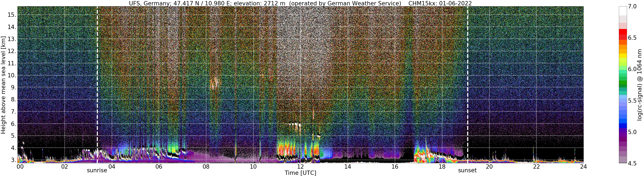644x177 pixels.
Task: Click the time tick label "20"
Action: (x=489, y=167)
